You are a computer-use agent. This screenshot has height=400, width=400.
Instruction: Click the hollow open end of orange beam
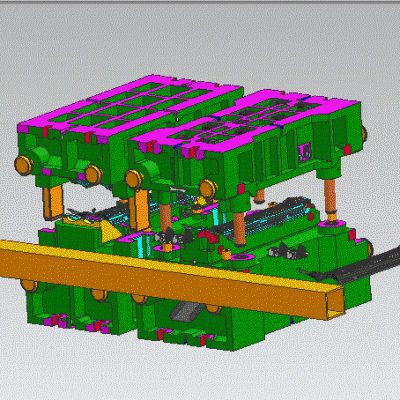pyautogui.click(x=335, y=301)
